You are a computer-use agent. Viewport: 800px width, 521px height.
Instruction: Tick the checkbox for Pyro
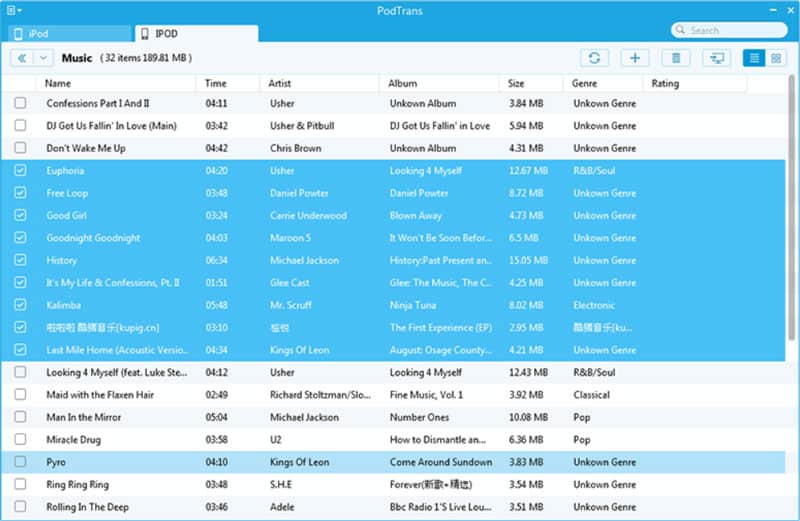21,463
